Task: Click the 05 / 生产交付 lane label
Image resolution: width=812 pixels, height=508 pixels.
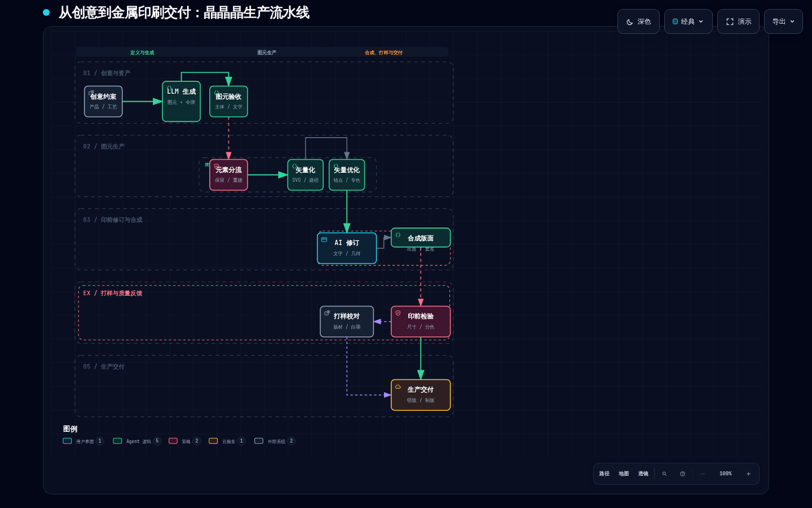Action: [x=104, y=366]
